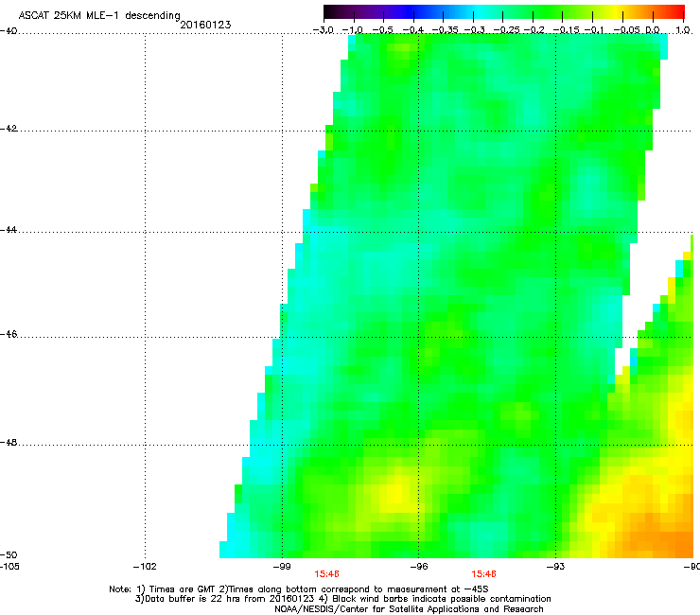The height and width of the screenshot is (615, 700).
Task: Click the date label 20160123
Action: click(x=205, y=25)
